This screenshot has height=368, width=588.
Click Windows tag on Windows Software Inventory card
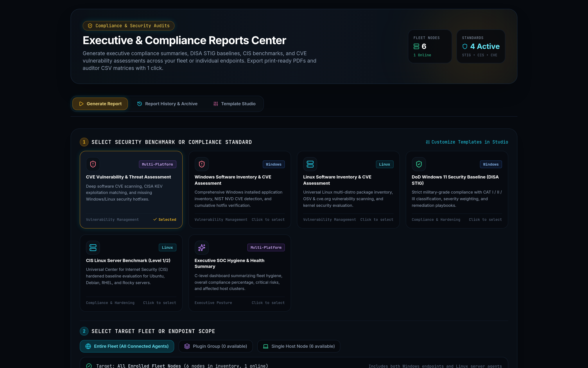274,164
